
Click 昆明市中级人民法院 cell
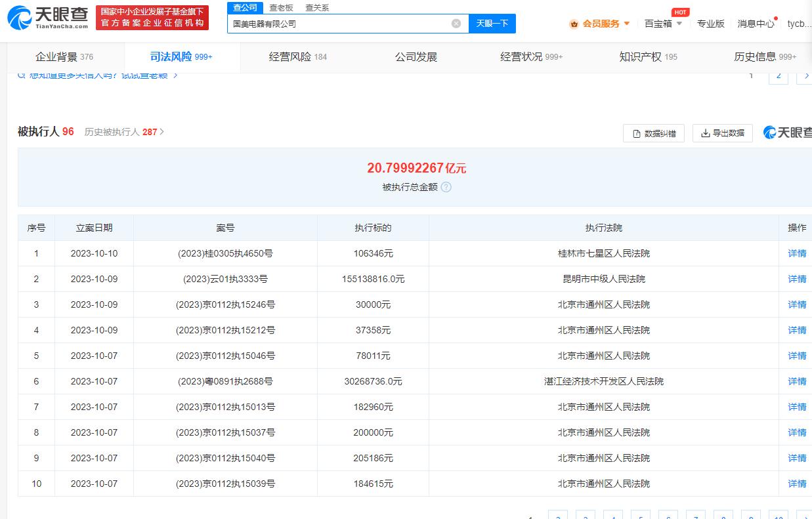[604, 279]
